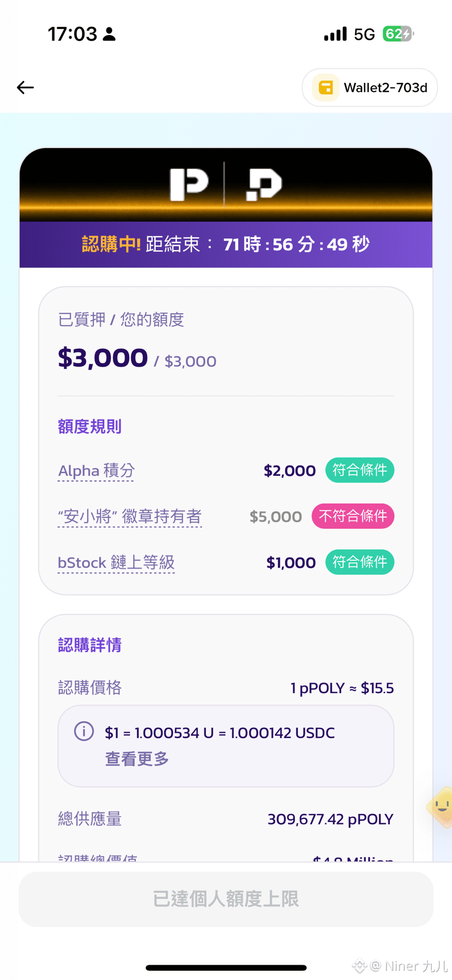
Task: Open Wallet2-703d wallet selector
Action: pos(370,87)
